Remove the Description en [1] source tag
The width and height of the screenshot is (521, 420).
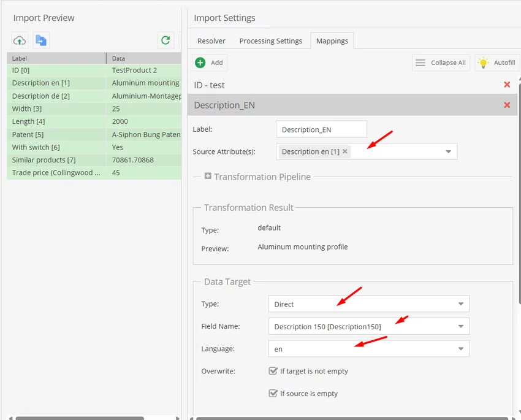tap(345, 151)
